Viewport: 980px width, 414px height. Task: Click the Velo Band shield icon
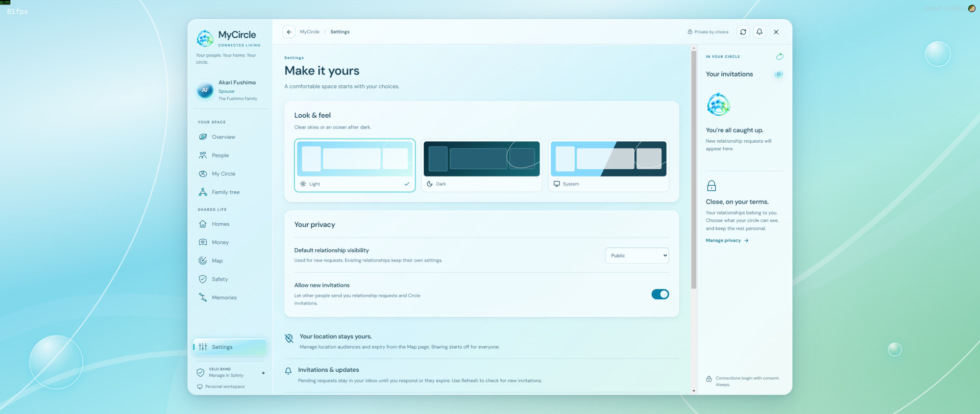tap(200, 372)
